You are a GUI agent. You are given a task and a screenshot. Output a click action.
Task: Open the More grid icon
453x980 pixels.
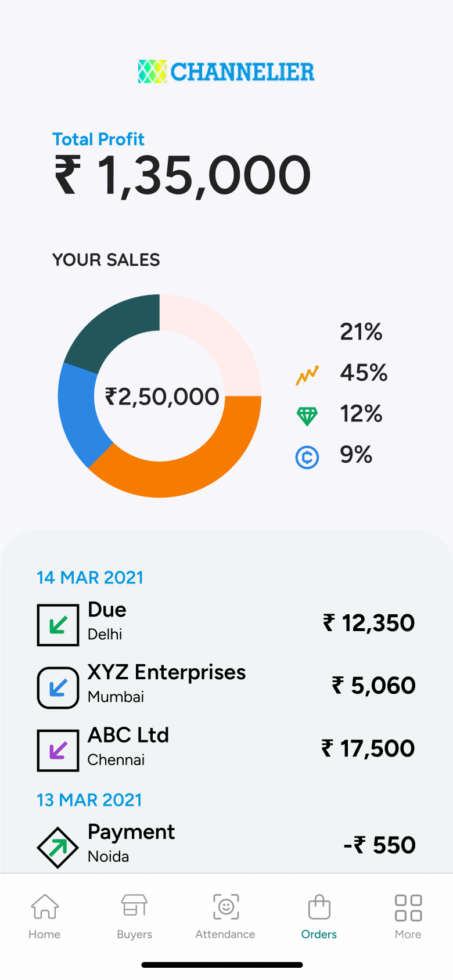point(408,907)
